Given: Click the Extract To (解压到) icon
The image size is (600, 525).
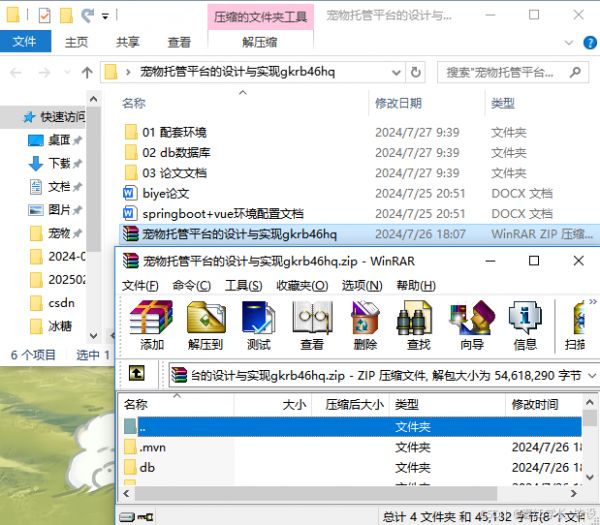Looking at the screenshot, I should point(205,325).
